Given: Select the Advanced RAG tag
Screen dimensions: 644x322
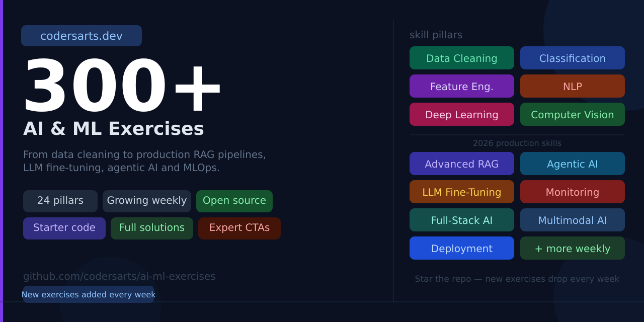Looking at the screenshot, I should point(462,164).
